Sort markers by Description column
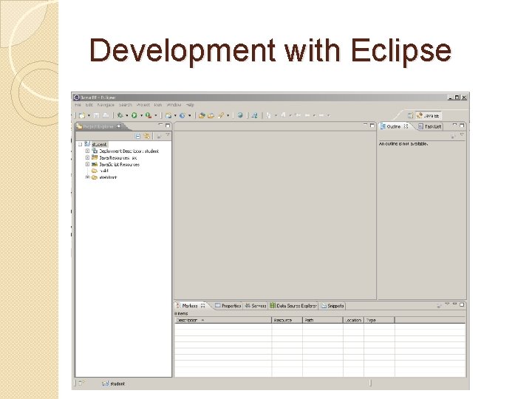Screen dimensions: 532x399 pos(223,320)
